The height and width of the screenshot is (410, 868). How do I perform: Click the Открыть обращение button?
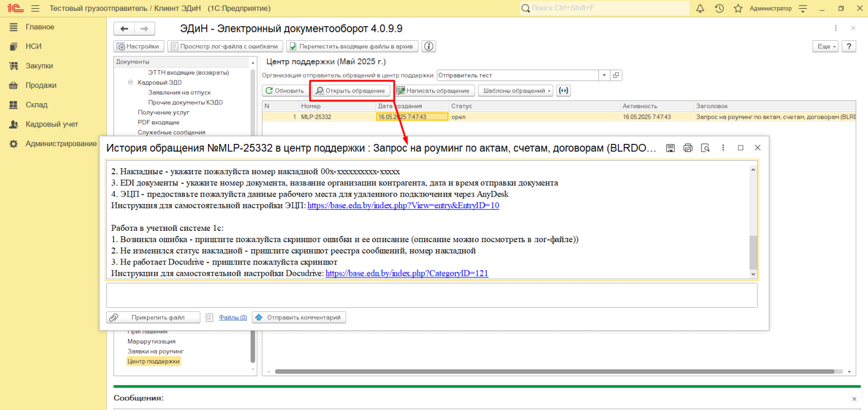tap(351, 91)
